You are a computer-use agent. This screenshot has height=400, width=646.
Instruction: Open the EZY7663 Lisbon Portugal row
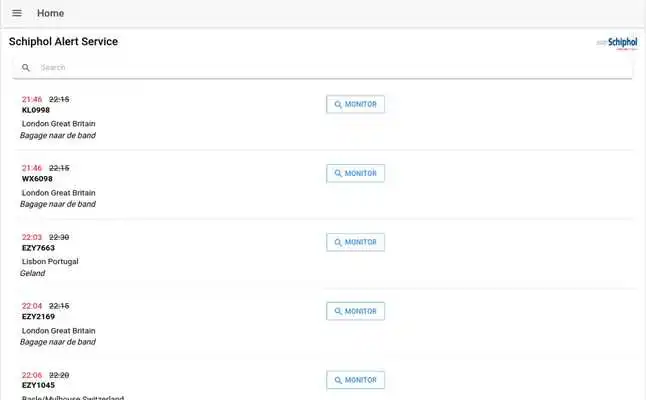point(325,254)
